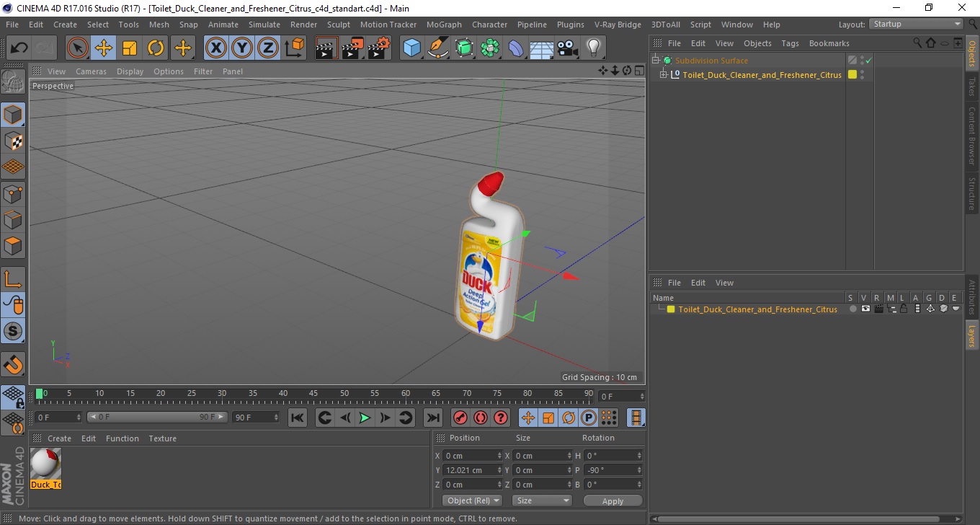
Task: Go to end of animation
Action: [432, 418]
